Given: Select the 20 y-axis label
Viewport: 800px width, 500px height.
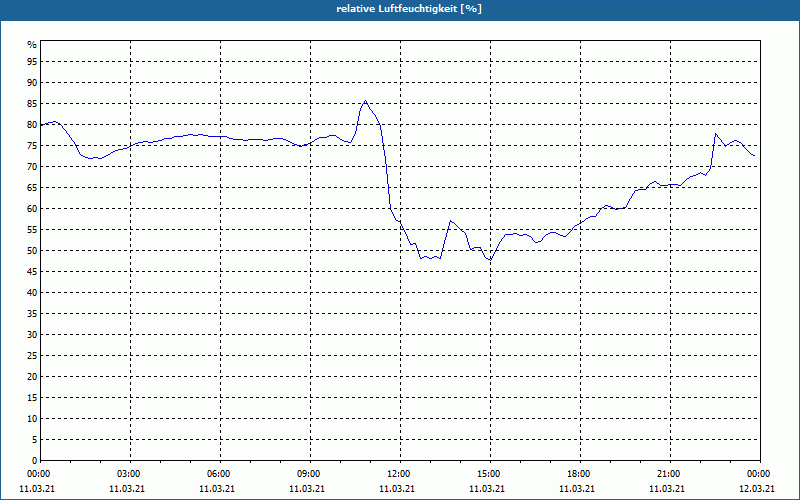Looking at the screenshot, I should pyautogui.click(x=32, y=377).
